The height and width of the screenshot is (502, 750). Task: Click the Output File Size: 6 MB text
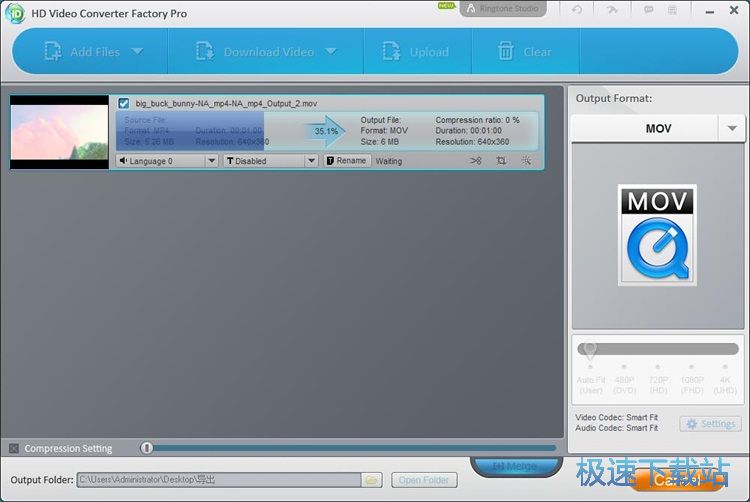point(379,142)
